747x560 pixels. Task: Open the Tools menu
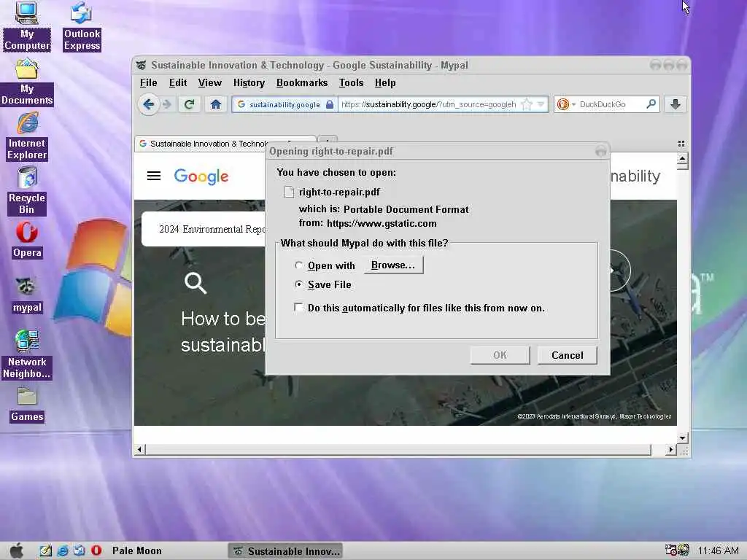[x=351, y=83]
